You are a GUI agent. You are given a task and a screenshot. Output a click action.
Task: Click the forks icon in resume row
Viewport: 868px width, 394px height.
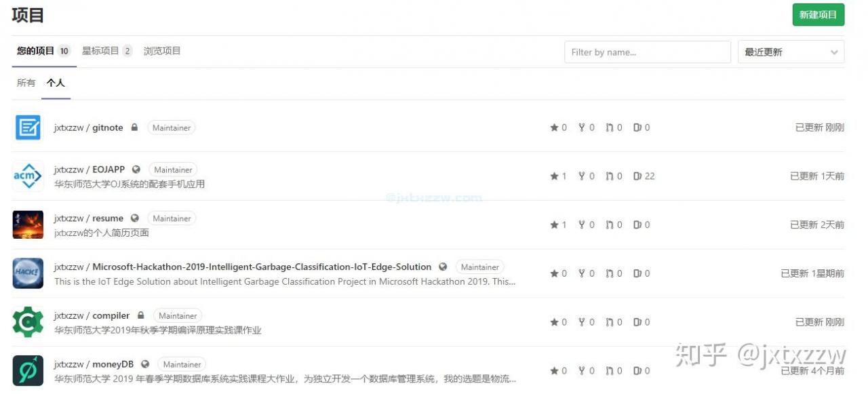[x=582, y=225]
